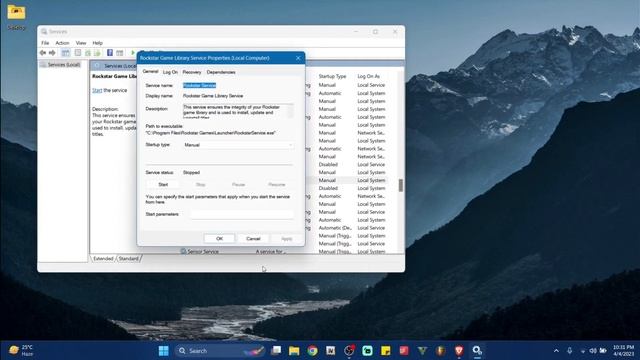Click the highlighted Service name value
Image resolution: width=640 pixels, height=360 pixels.
(199, 85)
